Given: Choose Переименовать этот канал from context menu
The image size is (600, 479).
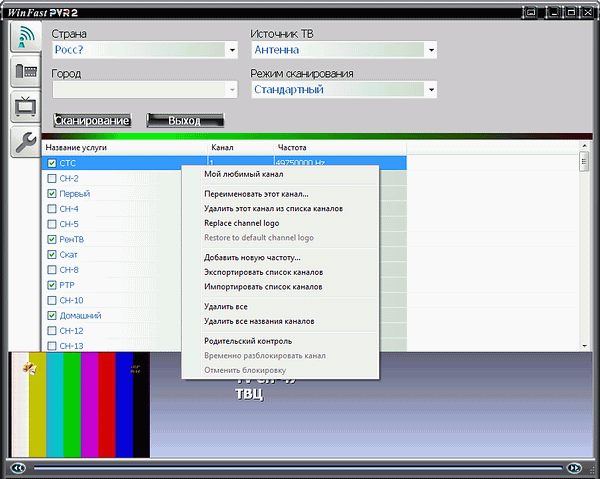Looking at the screenshot, I should click(x=256, y=194).
